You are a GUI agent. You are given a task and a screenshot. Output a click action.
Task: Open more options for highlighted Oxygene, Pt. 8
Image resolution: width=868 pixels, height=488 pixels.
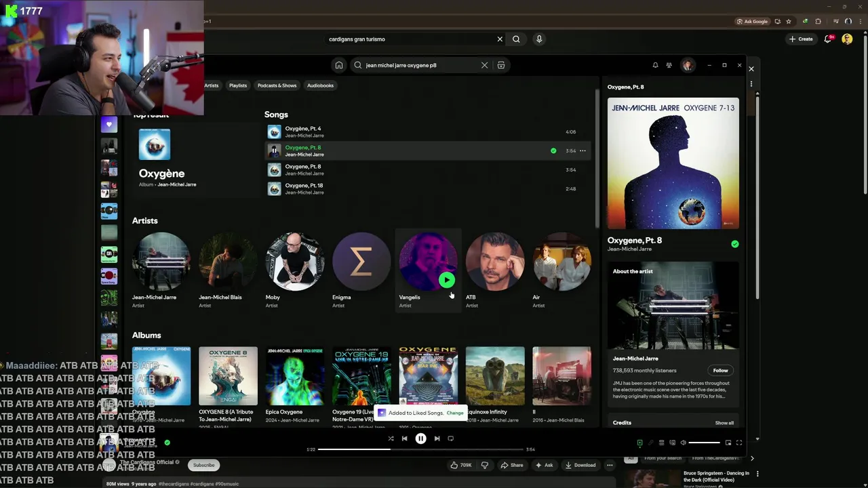(x=583, y=150)
